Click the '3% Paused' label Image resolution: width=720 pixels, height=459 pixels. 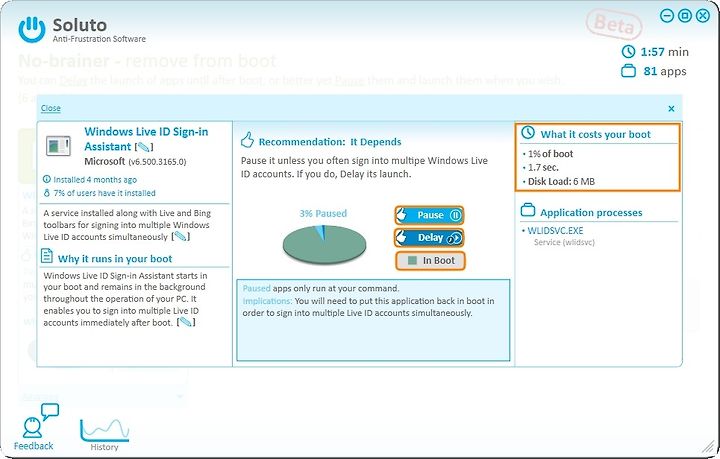click(x=323, y=213)
